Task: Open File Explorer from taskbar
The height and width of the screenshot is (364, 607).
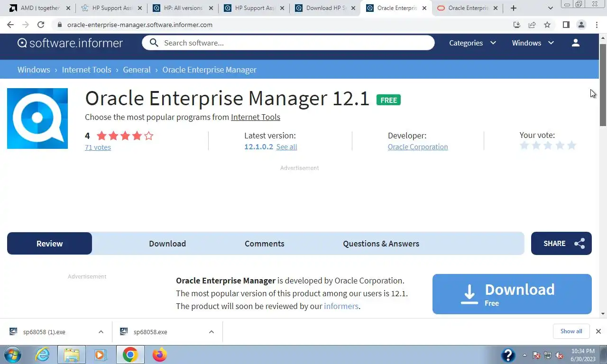Action: click(72, 355)
